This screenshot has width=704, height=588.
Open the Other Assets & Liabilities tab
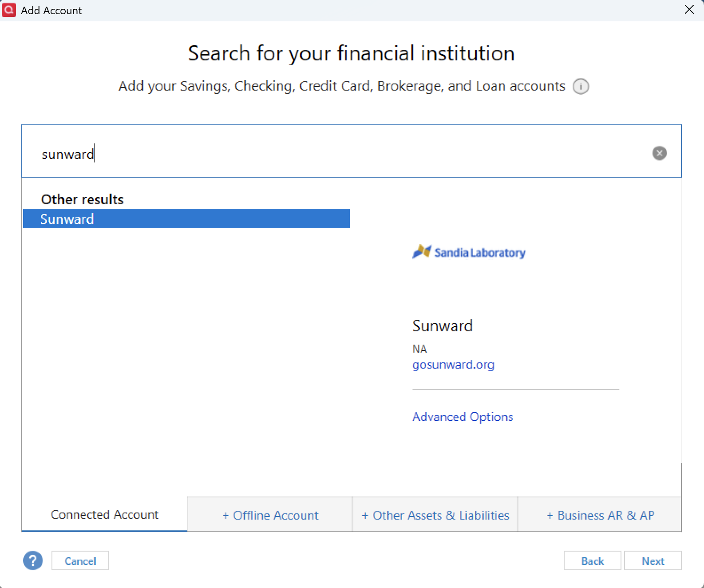coord(435,515)
